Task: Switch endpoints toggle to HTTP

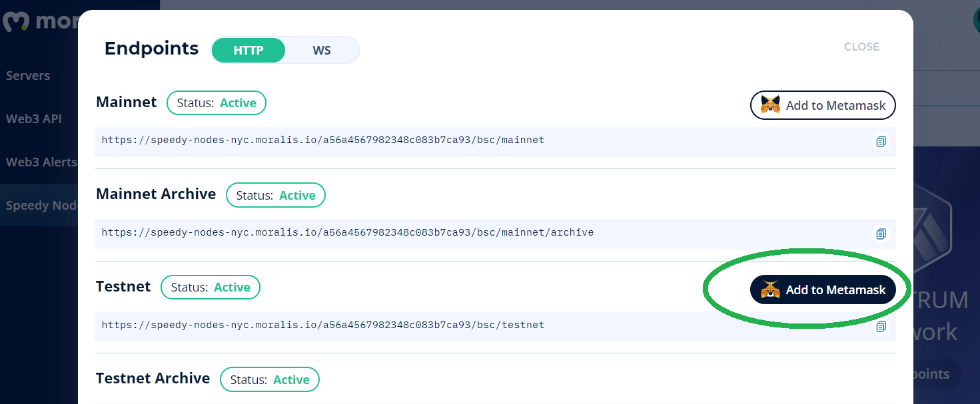Action: [248, 50]
